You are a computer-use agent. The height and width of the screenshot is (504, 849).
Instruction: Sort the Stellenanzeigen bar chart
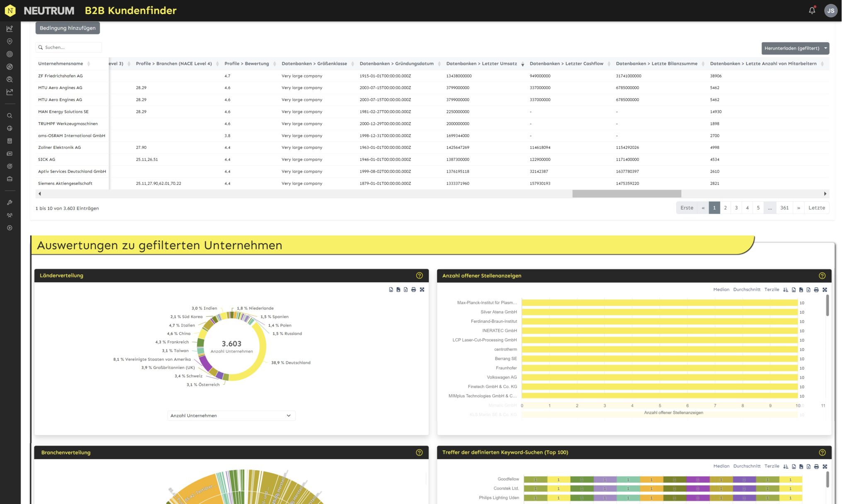(786, 290)
